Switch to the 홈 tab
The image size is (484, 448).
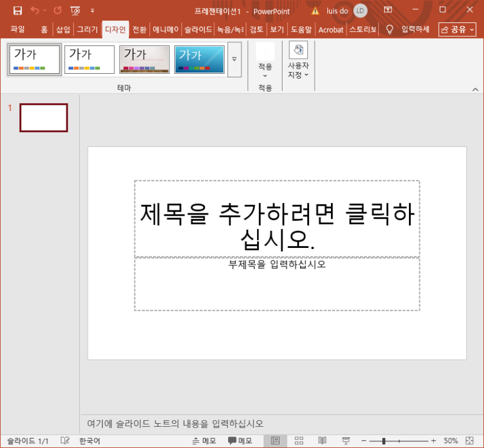tap(44, 30)
